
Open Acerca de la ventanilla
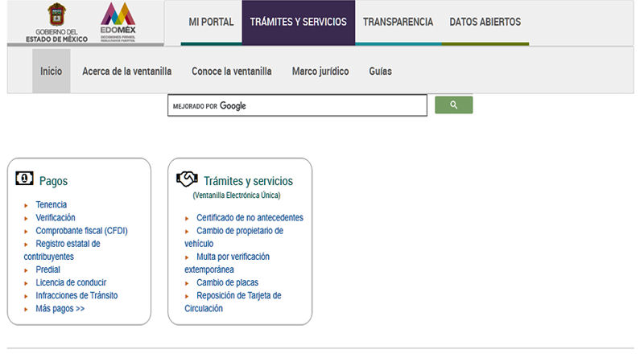point(127,71)
